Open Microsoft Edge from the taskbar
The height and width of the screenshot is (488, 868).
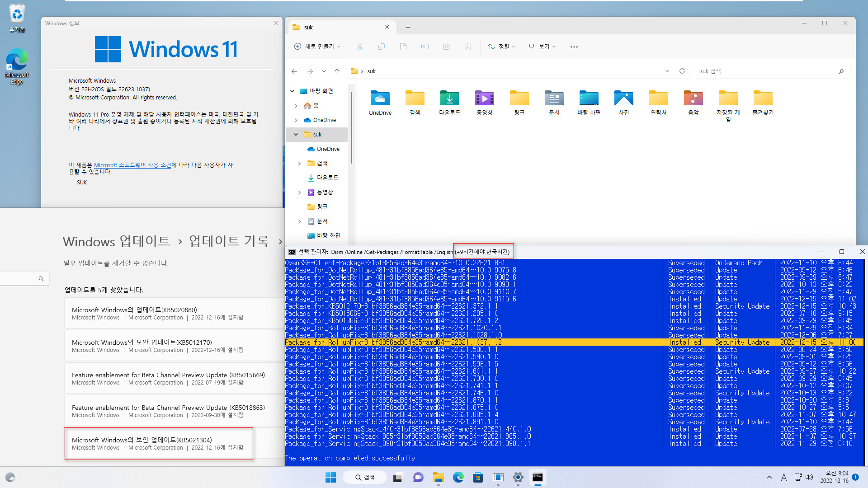pyautogui.click(x=458, y=477)
